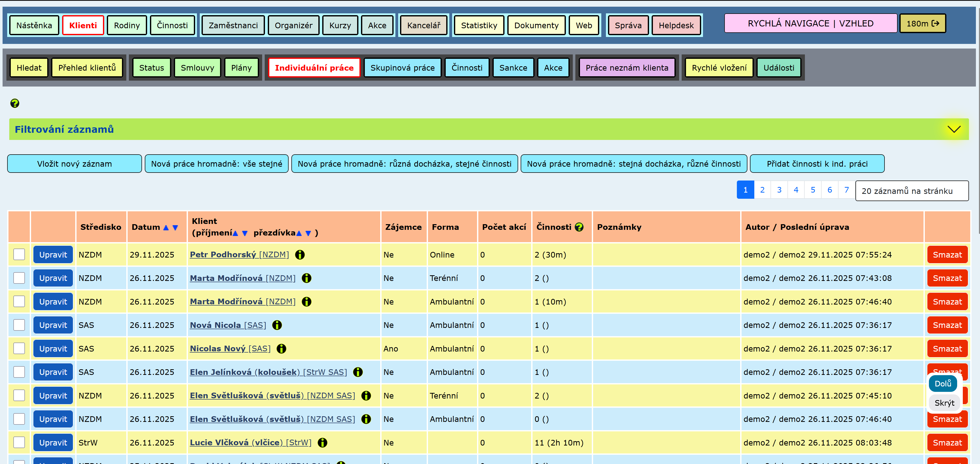
Task: Click the Vložit nový záznam button
Action: pyautogui.click(x=74, y=164)
